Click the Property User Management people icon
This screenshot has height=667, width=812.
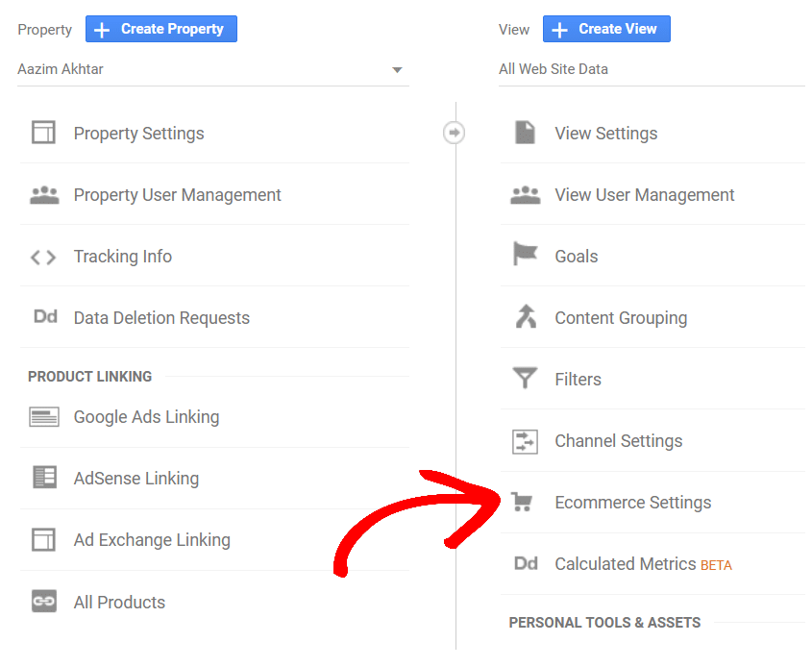tap(44, 195)
